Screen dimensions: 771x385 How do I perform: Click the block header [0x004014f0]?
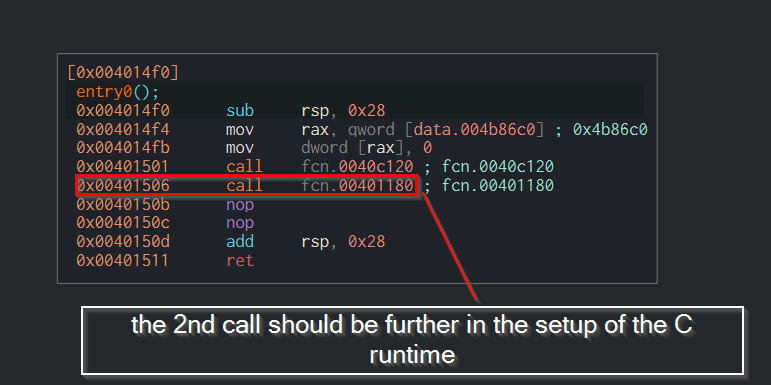click(123, 73)
